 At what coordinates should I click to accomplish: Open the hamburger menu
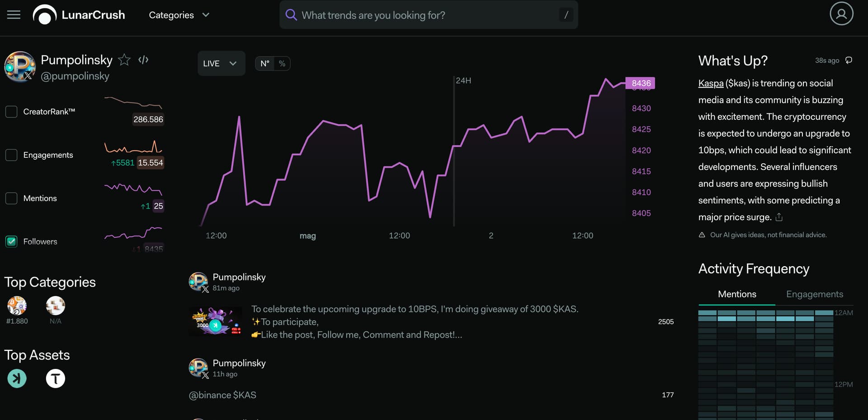click(14, 15)
